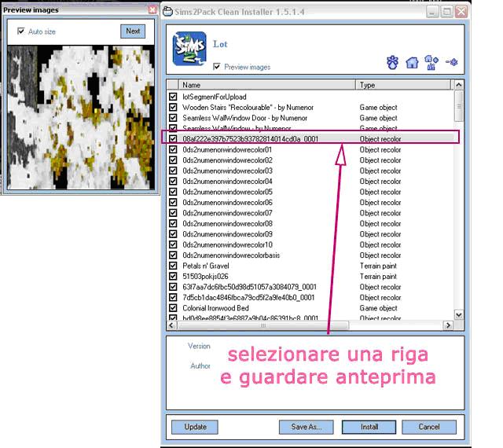Screen dimensions: 503x448
Task: Click the horizontal scroll left arrow
Action: (171, 325)
